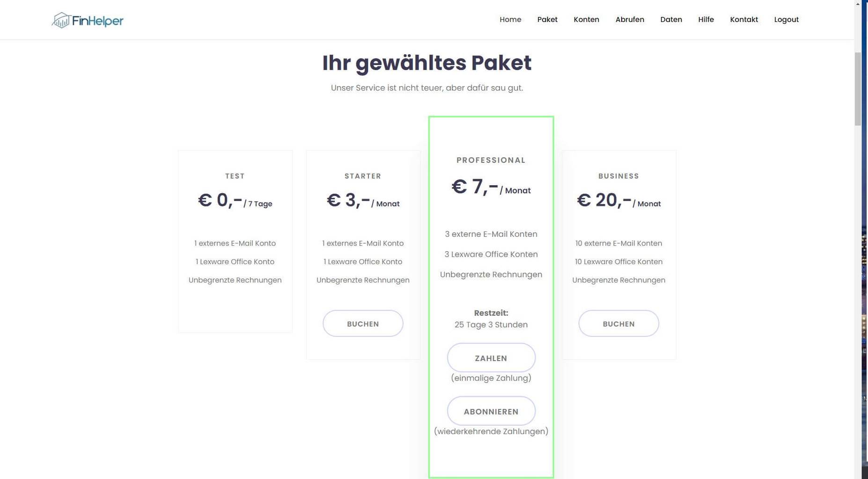Select Abrufen in the top navigation
Image resolution: width=868 pixels, height=479 pixels.
(x=629, y=20)
